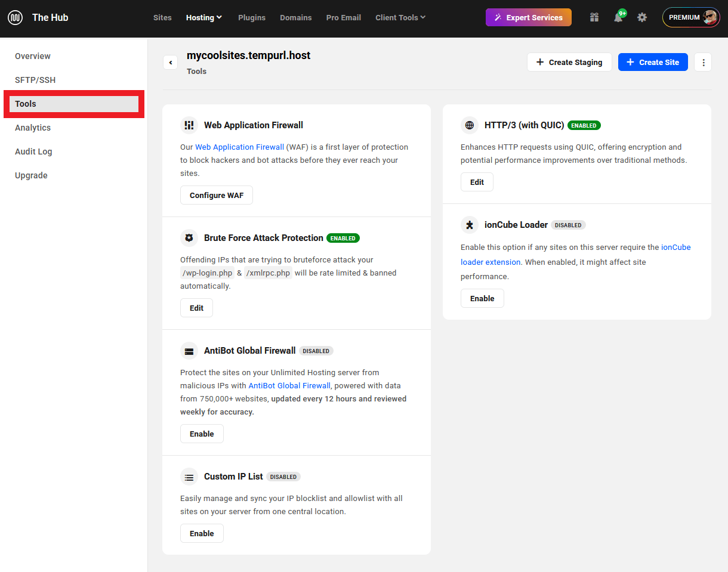Open the Web Application Firewall link
728x572 pixels.
[x=240, y=147]
